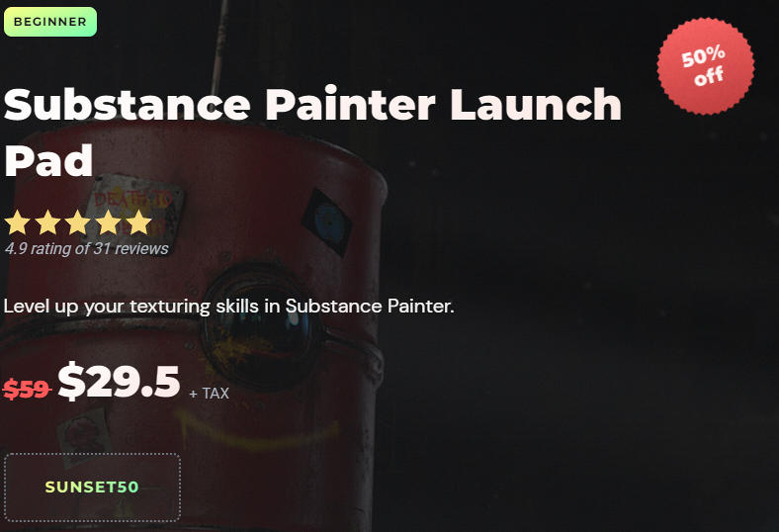Select the fourth rating star

pos(109,222)
